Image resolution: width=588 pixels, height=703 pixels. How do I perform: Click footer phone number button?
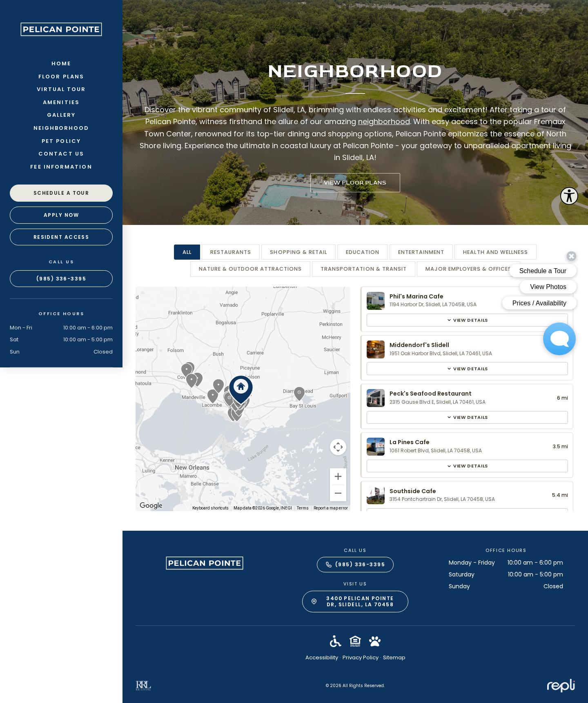pos(355,565)
